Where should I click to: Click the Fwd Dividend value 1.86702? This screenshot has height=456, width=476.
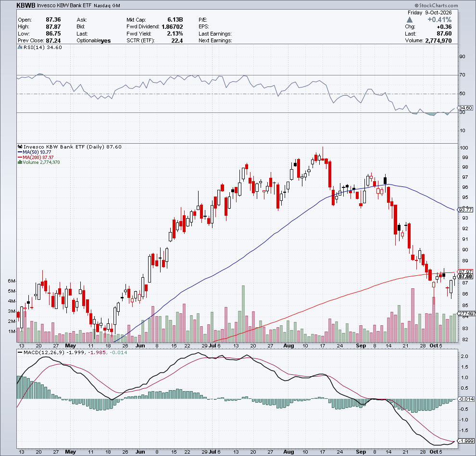tap(172, 27)
